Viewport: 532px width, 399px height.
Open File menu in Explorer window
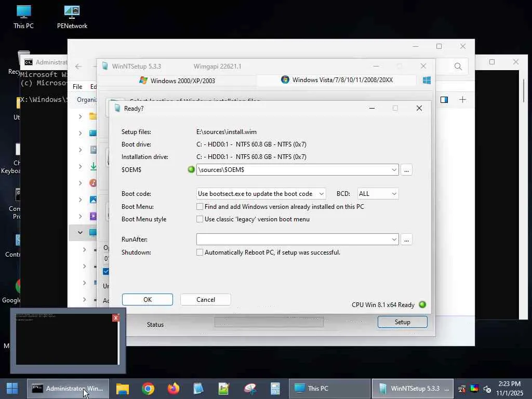77,87
